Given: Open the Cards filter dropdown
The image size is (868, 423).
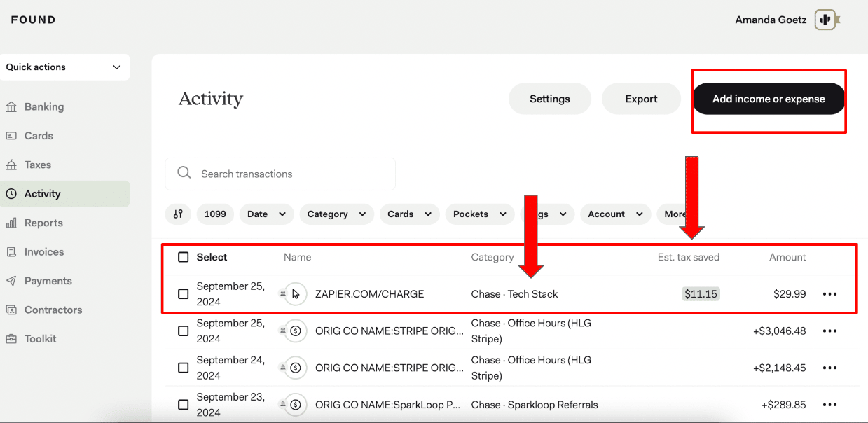Looking at the screenshot, I should coord(410,214).
